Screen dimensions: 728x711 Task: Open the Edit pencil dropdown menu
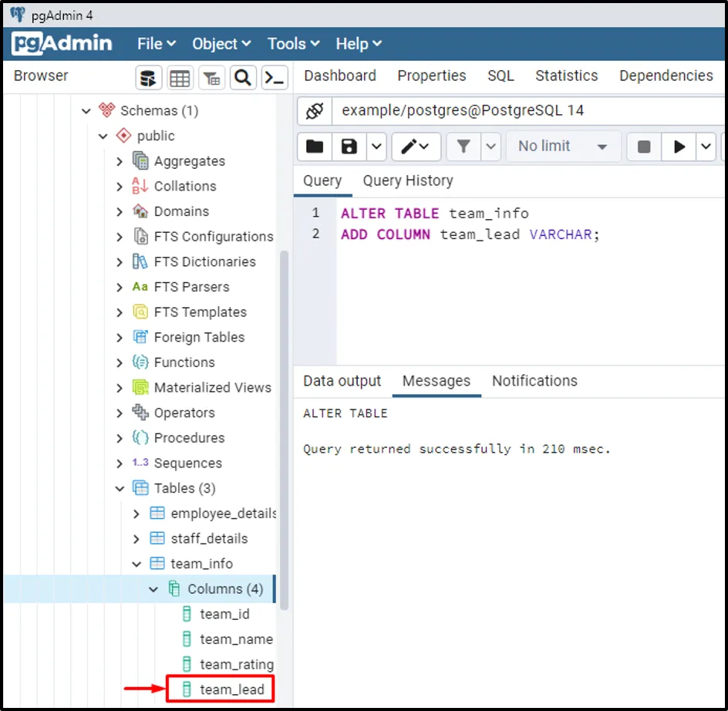(416, 147)
